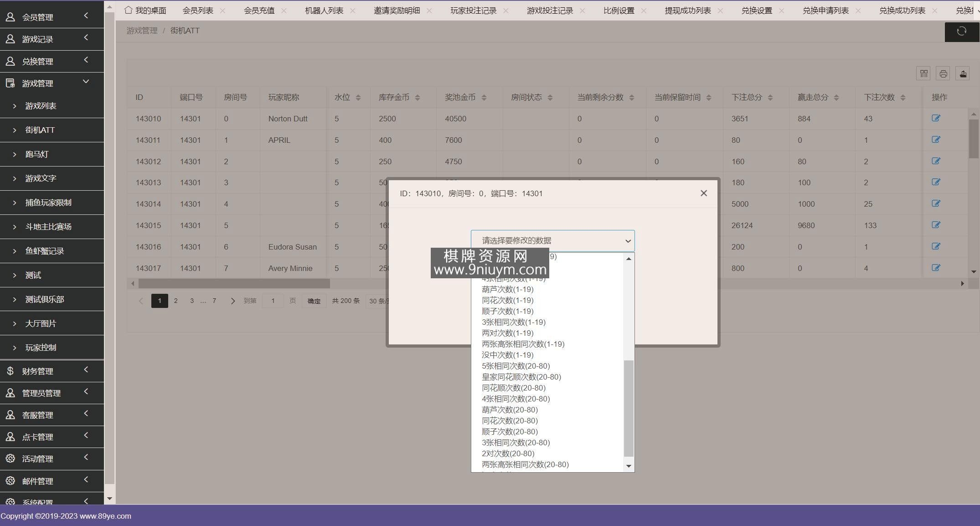980x526 pixels.
Task: Expand 兑换管理 sidebar menu
Action: click(52, 61)
